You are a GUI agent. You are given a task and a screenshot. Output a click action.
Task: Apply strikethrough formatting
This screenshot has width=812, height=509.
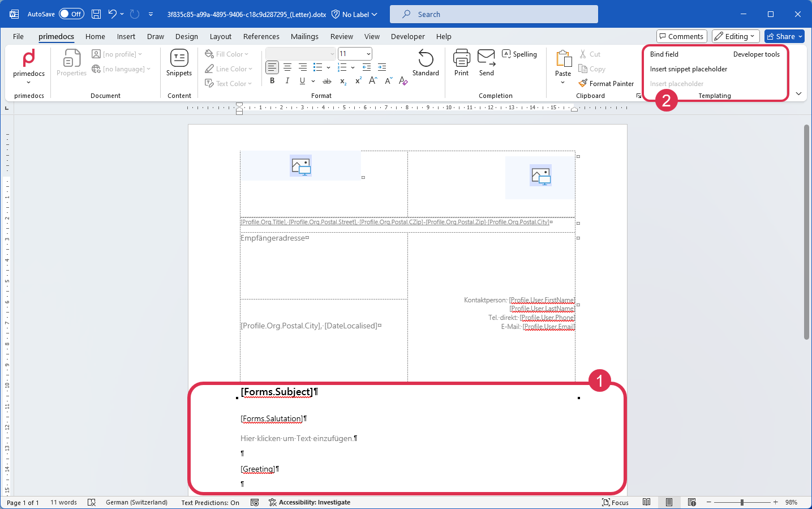(326, 82)
